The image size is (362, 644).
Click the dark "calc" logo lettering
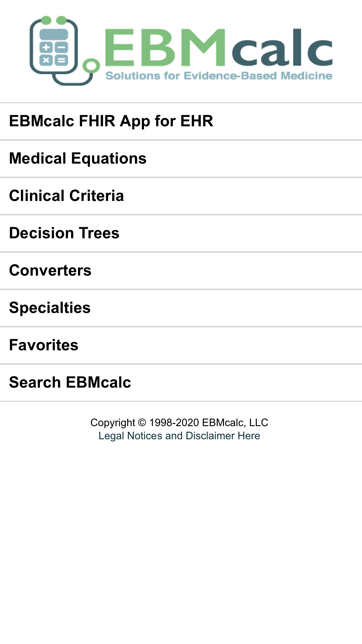282,48
